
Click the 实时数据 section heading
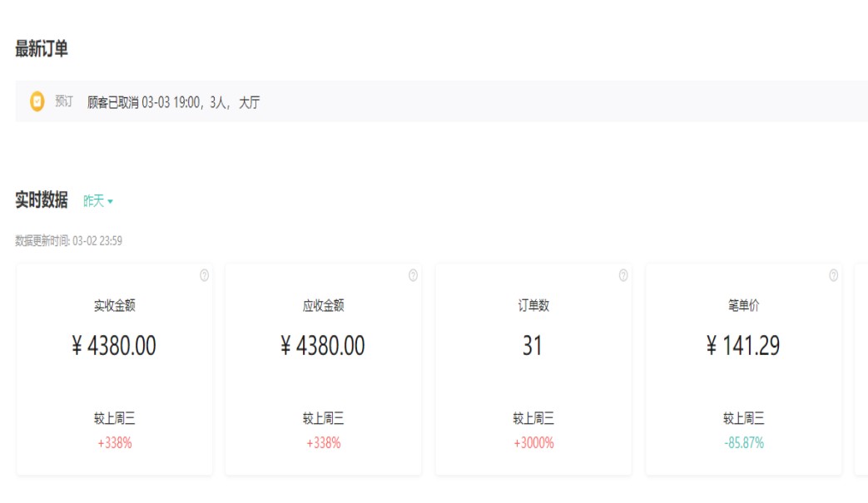42,200
